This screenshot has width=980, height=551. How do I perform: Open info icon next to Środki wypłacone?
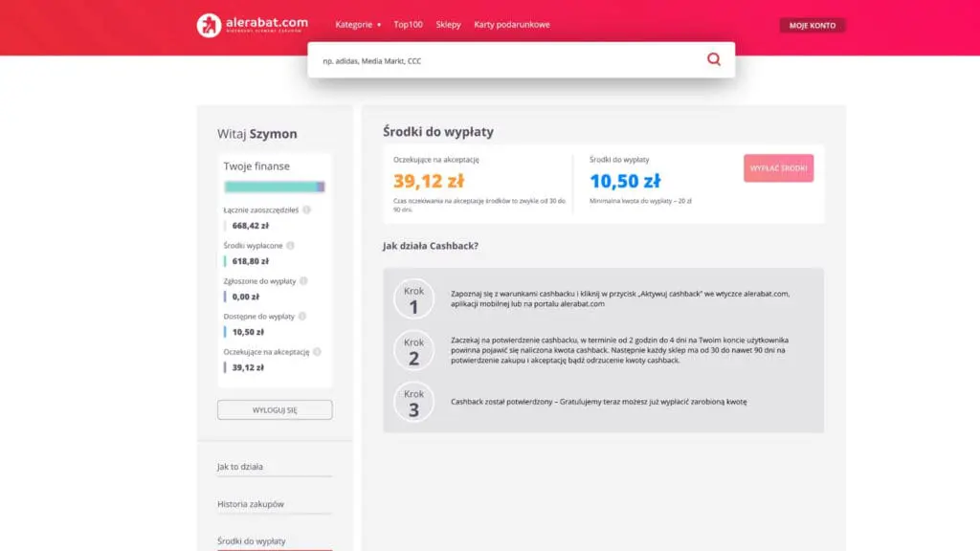[290, 246]
